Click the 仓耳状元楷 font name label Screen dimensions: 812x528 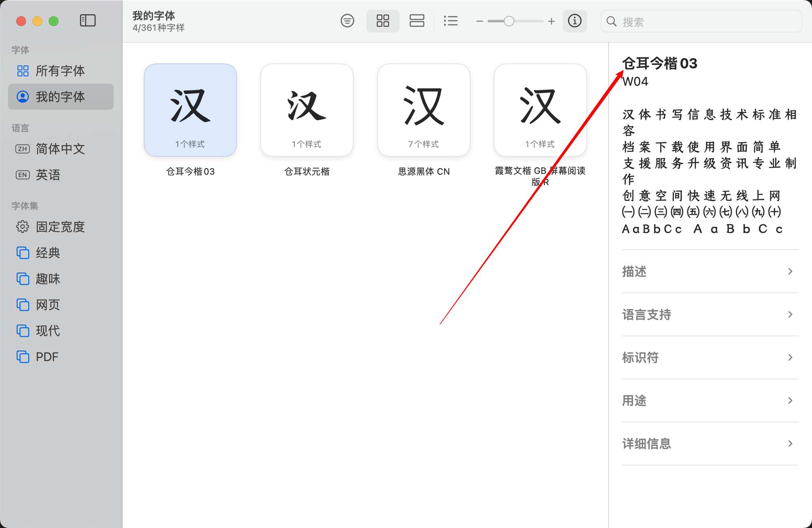(x=307, y=171)
